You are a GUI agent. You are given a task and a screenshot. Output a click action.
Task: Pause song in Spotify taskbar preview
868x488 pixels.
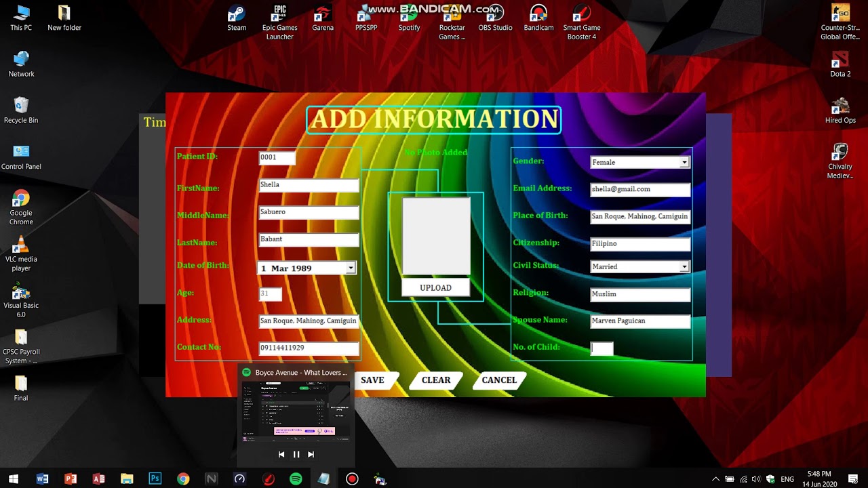[296, 454]
